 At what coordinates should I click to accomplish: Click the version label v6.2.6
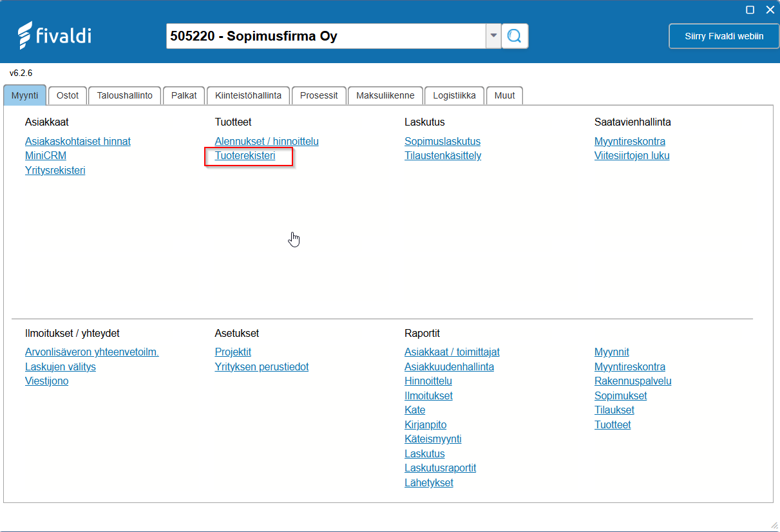point(21,73)
